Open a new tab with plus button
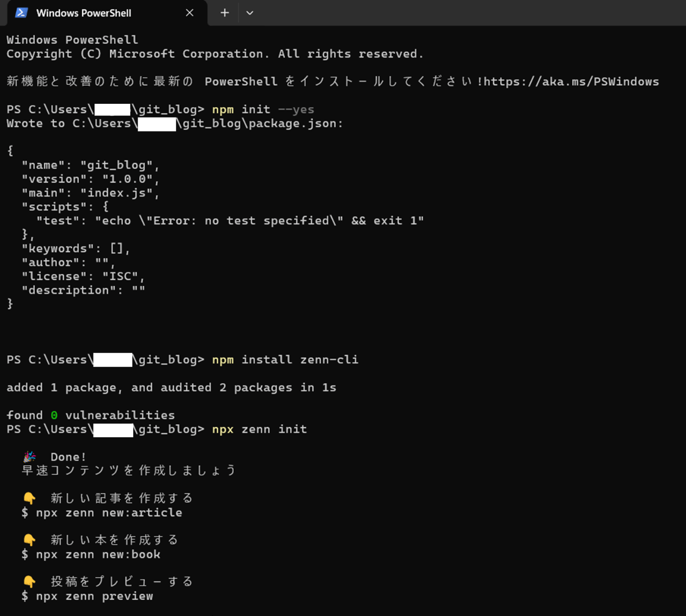Viewport: 686px width, 616px height. [224, 13]
